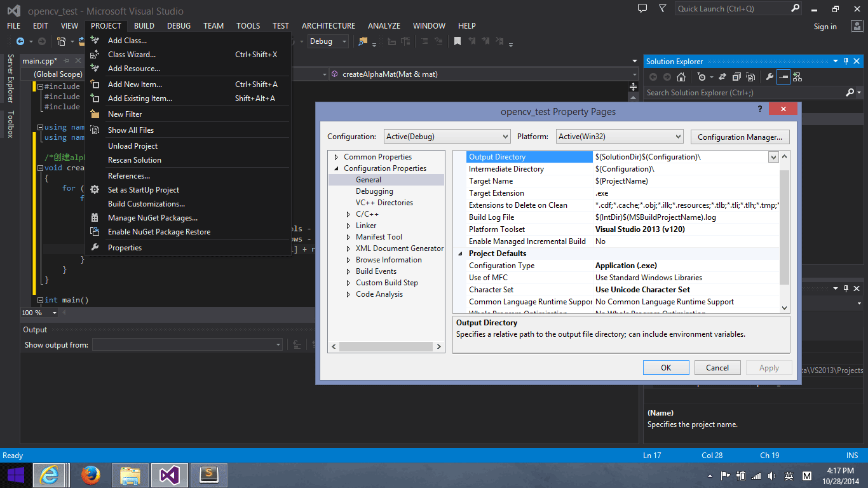Open the Send Feedback speech bubble icon
868x488 pixels.
pos(642,8)
